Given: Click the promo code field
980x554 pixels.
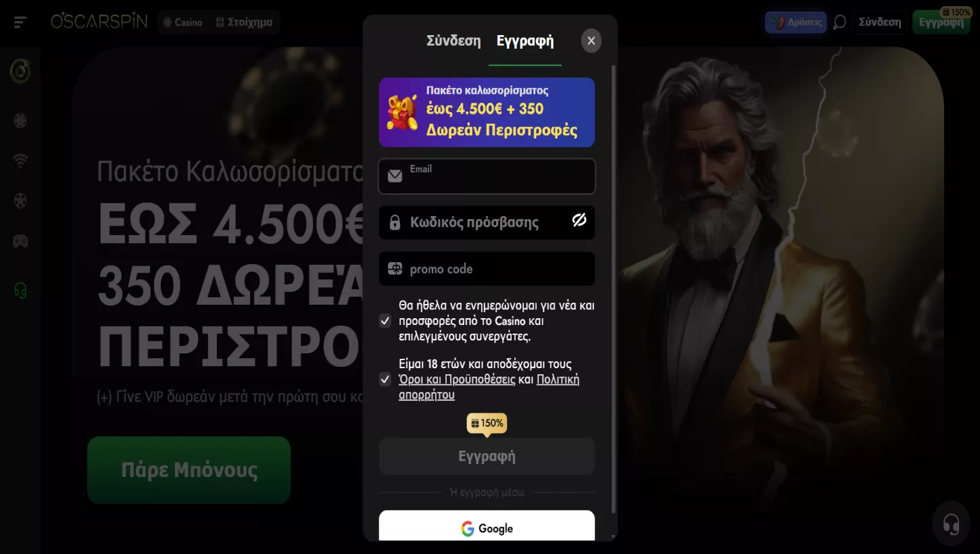Looking at the screenshot, I should point(487,269).
